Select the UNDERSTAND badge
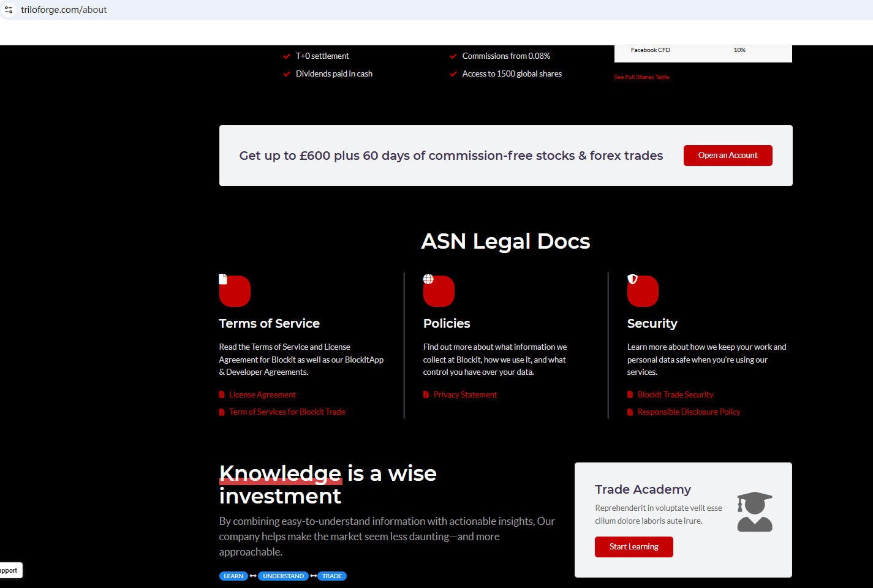 pyautogui.click(x=283, y=576)
